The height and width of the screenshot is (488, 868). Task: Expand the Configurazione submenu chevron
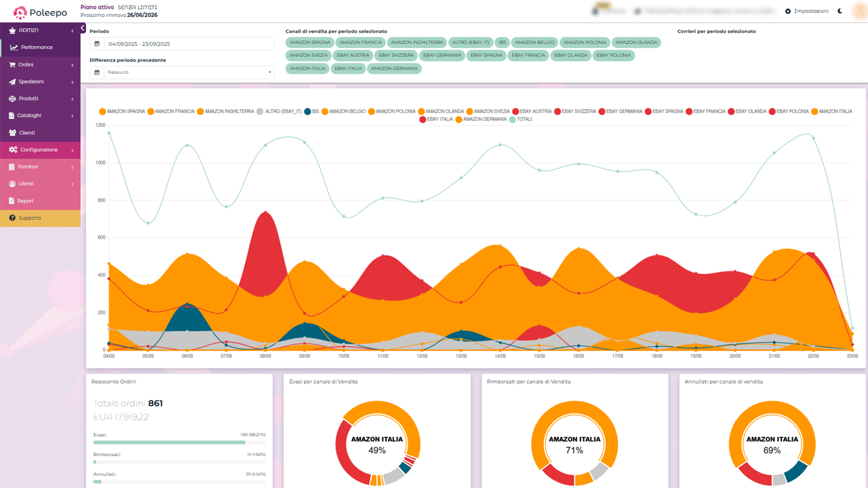(73, 150)
